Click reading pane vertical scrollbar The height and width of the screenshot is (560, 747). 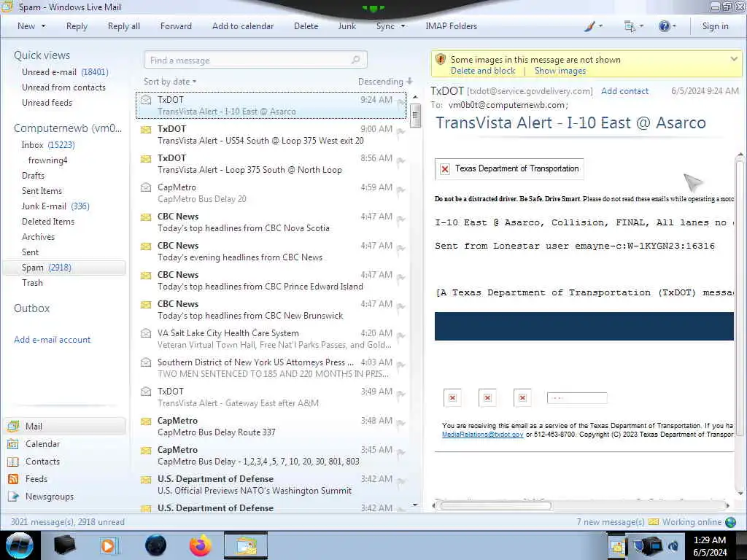[x=740, y=298]
